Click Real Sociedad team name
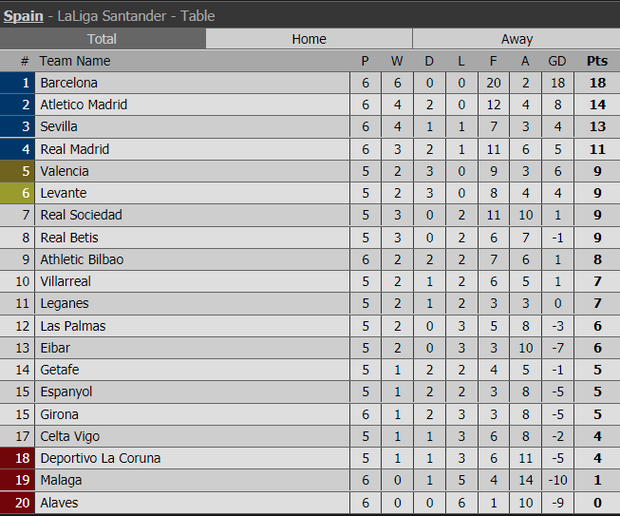620x516 pixels. pos(81,215)
